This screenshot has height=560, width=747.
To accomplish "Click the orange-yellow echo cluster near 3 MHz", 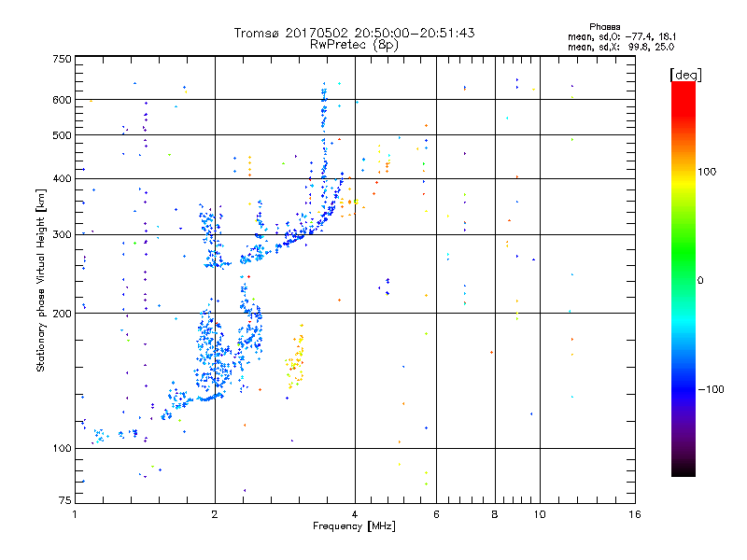I will (295, 357).
